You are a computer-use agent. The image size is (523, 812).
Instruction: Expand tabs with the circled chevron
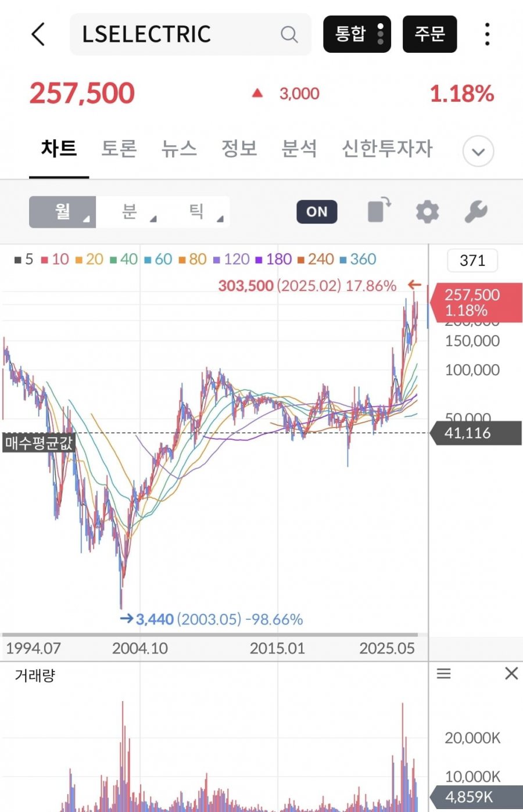coord(478,152)
